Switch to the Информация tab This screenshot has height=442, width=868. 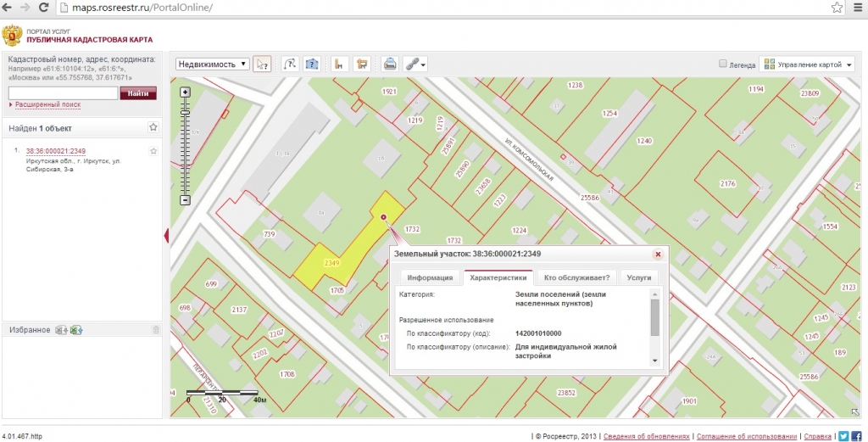coord(431,277)
